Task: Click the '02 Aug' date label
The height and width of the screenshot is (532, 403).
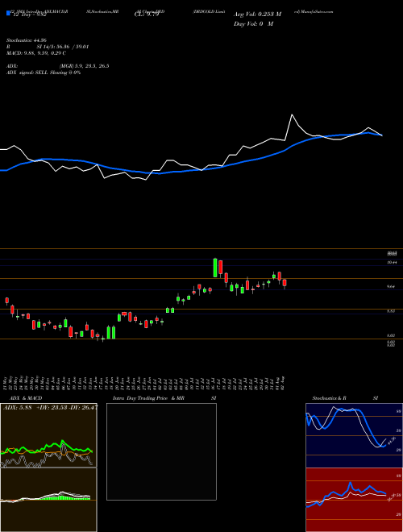Action: pos(283,382)
